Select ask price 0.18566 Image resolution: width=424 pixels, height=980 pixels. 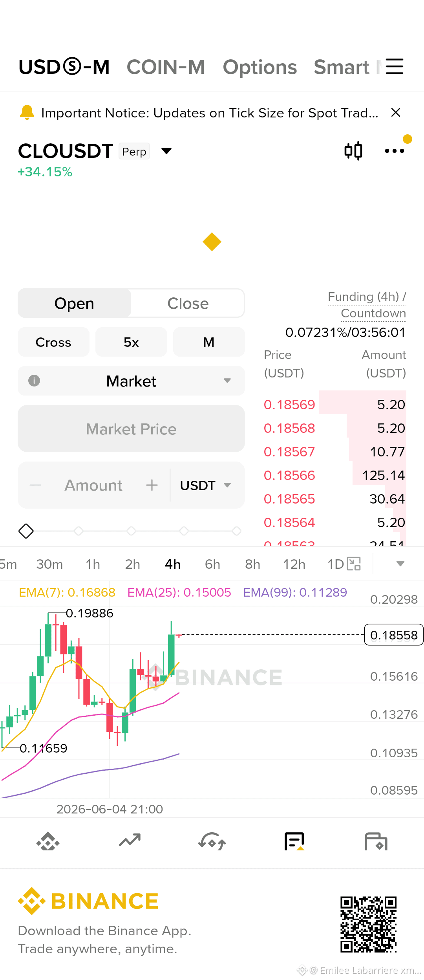tap(289, 475)
